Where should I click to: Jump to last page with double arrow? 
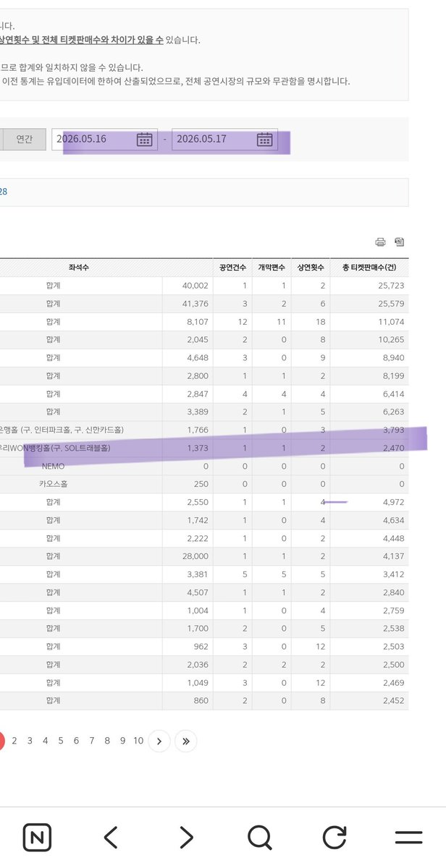click(186, 741)
